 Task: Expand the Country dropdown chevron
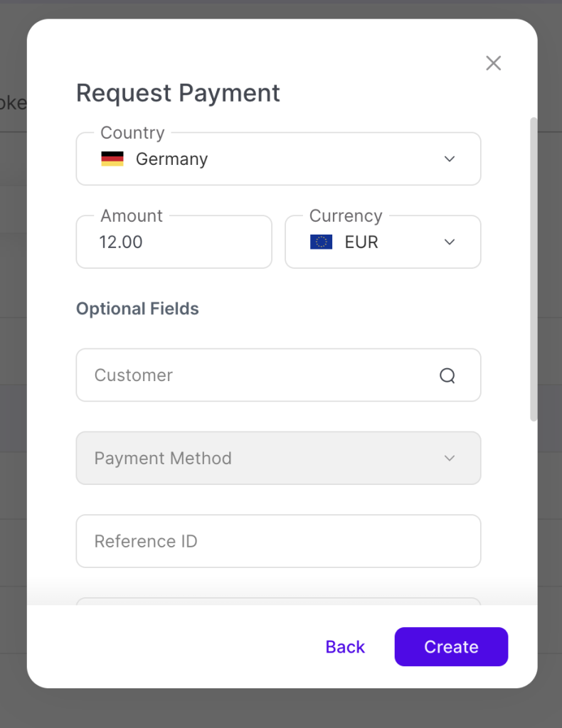(x=450, y=159)
